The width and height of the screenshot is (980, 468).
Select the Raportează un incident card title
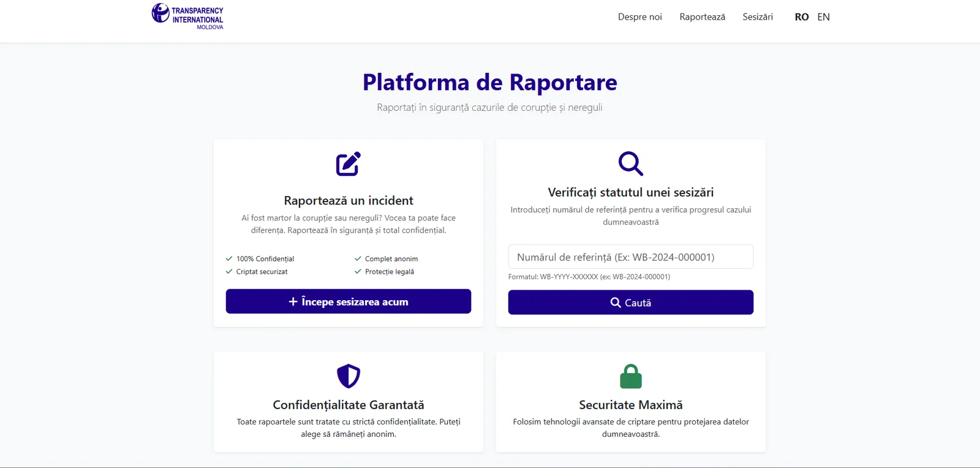tap(349, 200)
